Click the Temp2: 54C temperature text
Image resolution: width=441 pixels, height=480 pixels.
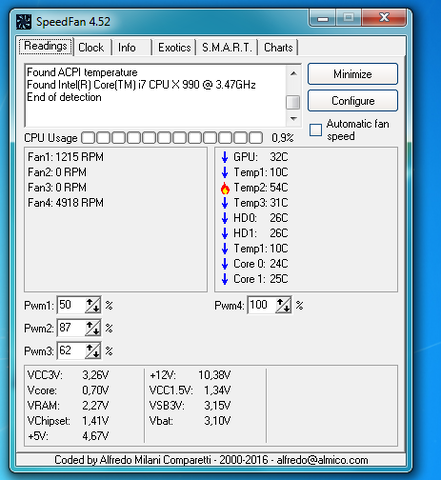(x=261, y=187)
